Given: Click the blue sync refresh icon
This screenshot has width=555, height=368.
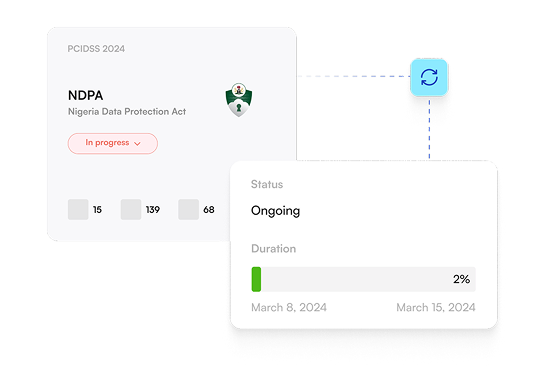Looking at the screenshot, I should tap(429, 77).
